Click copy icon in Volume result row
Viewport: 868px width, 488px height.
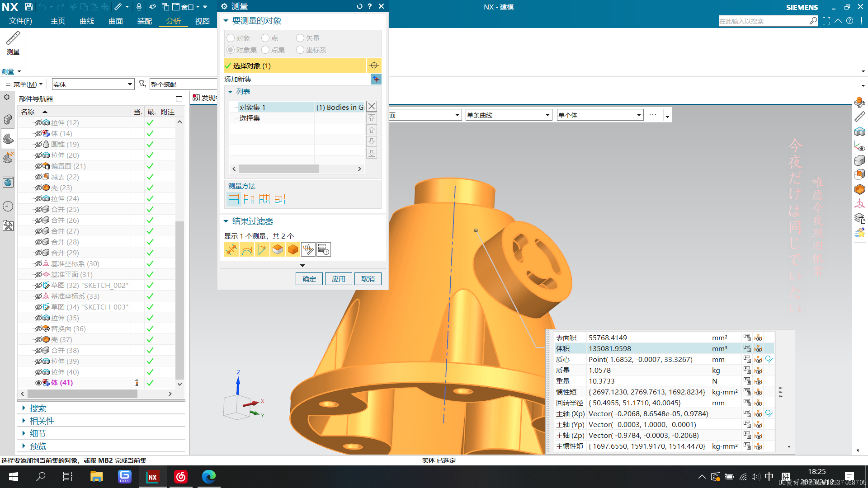coord(747,348)
